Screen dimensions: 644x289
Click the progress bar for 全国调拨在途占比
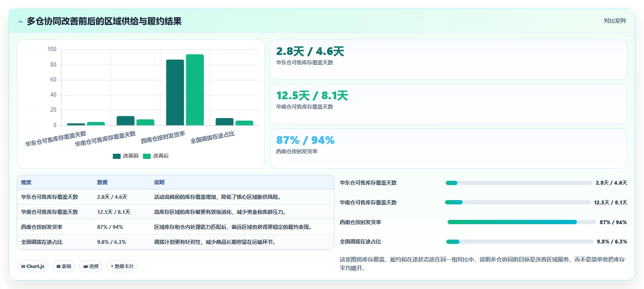pyautogui.click(x=520, y=242)
